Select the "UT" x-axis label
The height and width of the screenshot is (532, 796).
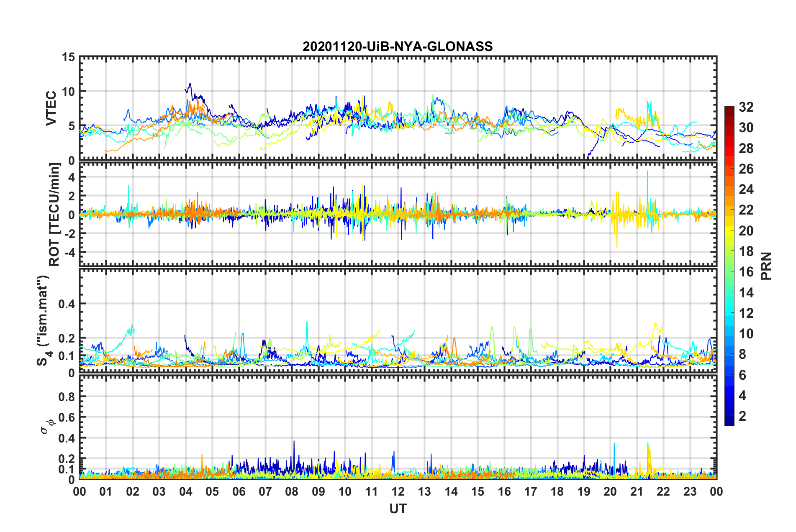click(x=398, y=509)
